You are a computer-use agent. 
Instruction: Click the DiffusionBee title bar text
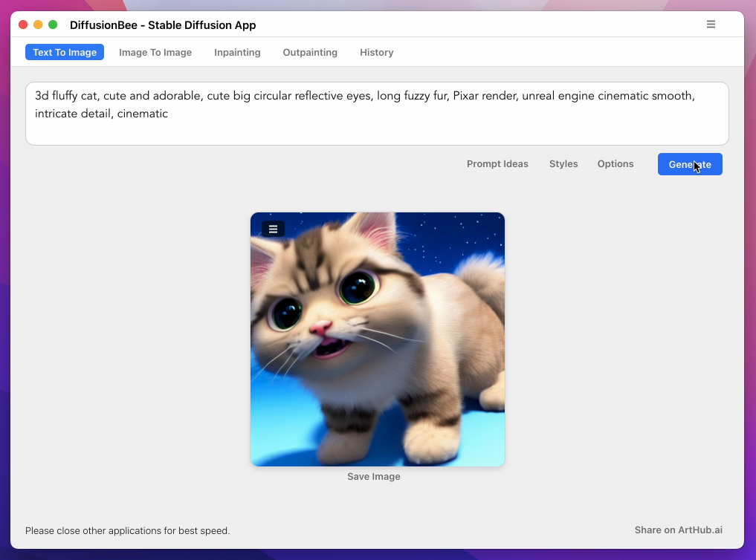(x=163, y=25)
